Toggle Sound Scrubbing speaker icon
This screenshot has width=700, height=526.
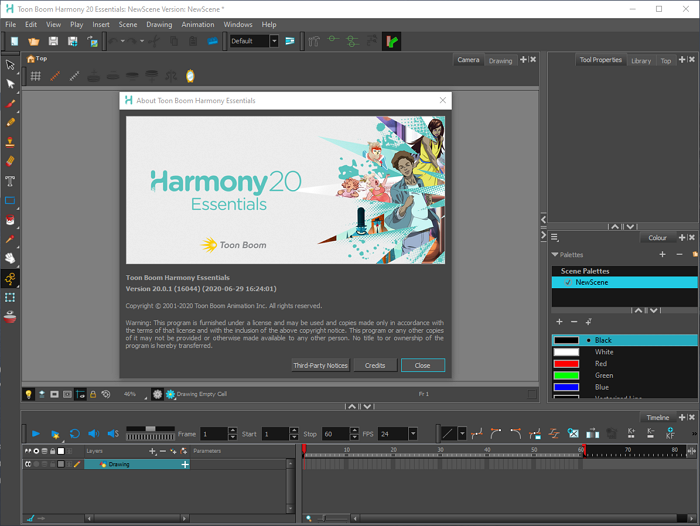coord(113,434)
